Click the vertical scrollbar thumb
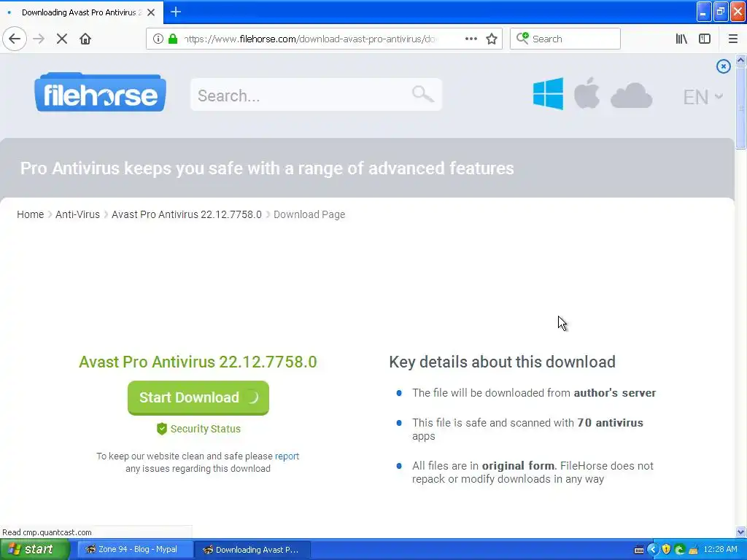Image resolution: width=747 pixels, height=560 pixels. [740, 108]
